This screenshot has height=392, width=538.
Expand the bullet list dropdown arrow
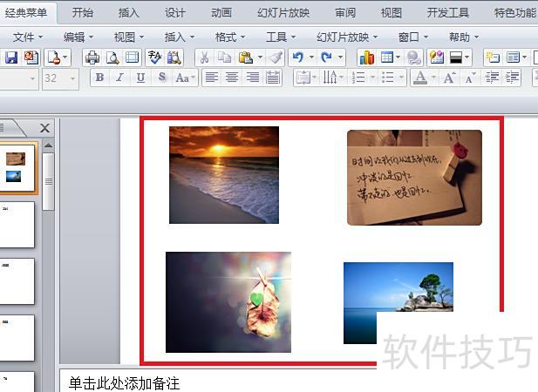[x=401, y=78]
